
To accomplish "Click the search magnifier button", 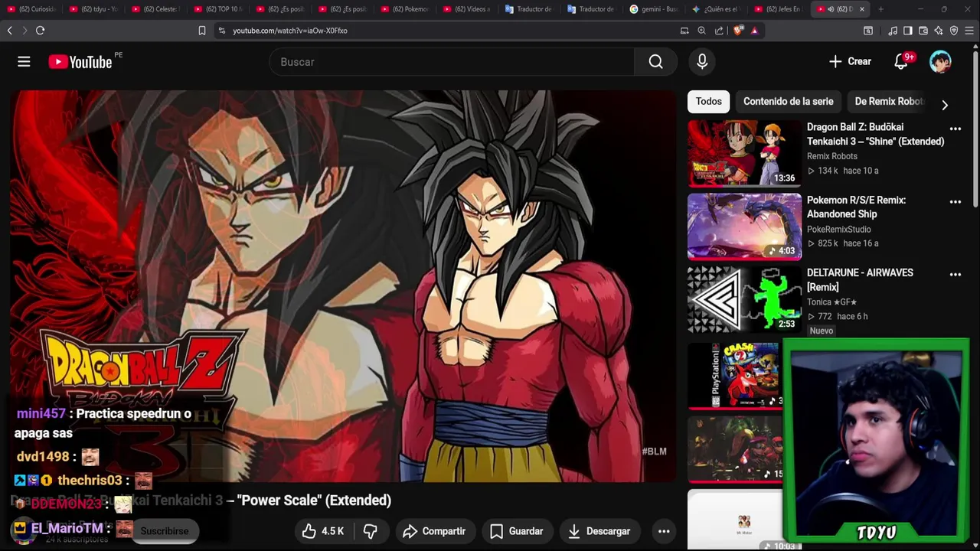I will point(655,62).
